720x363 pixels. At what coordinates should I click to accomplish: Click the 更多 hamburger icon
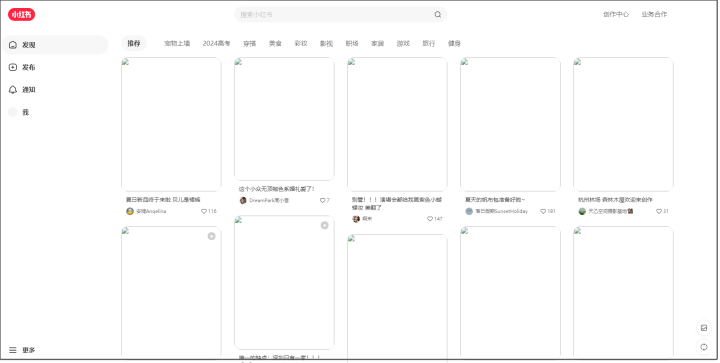point(13,350)
